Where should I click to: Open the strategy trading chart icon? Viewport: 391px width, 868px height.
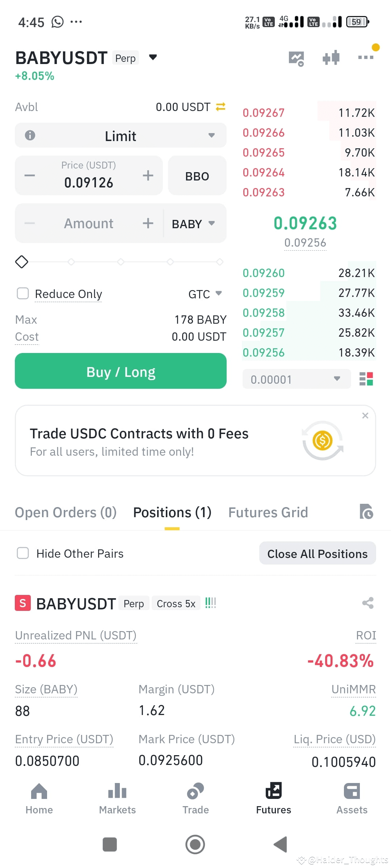pyautogui.click(x=296, y=58)
